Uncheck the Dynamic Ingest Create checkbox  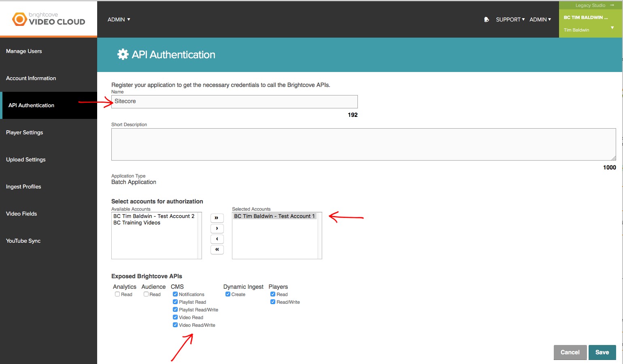click(228, 294)
